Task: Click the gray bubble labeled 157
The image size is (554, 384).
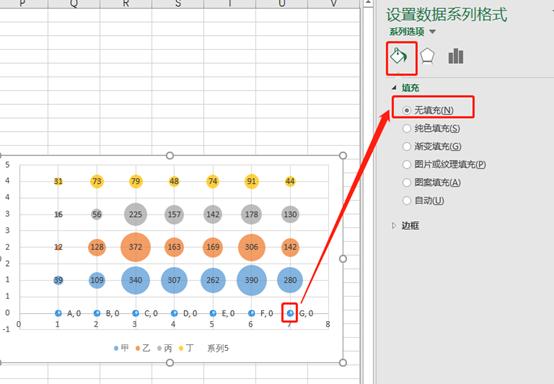Action: tap(174, 214)
